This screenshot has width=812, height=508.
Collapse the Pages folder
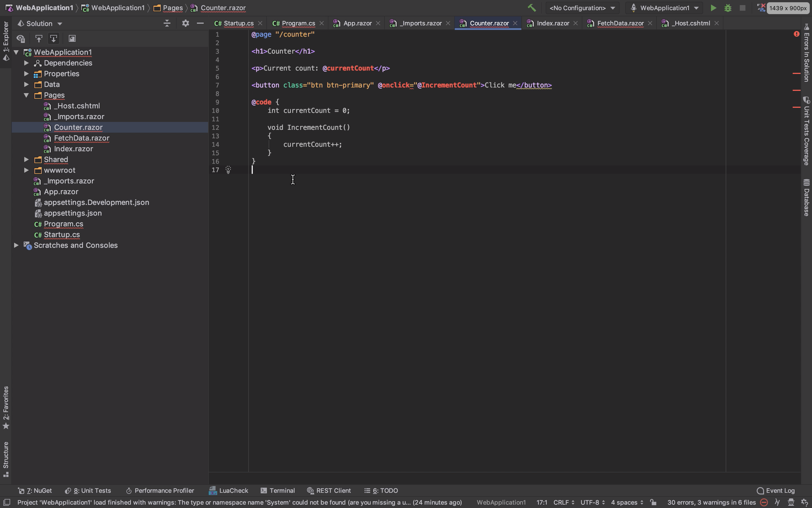pyautogui.click(x=26, y=95)
